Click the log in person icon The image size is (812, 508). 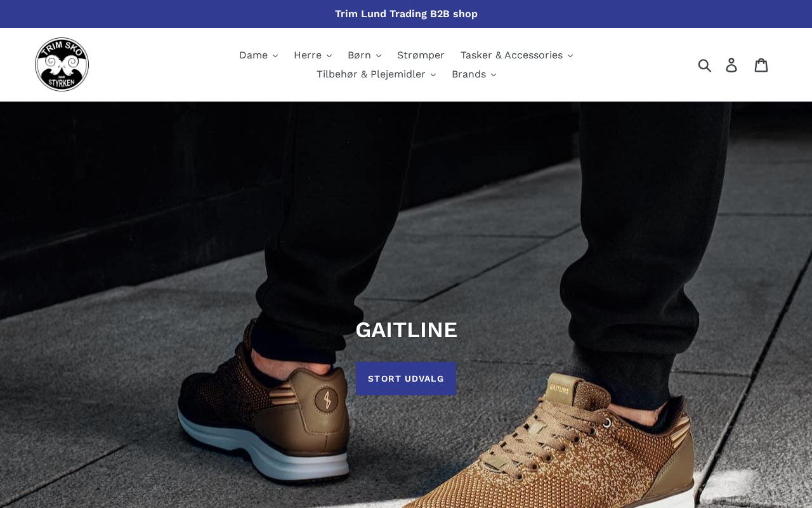(x=731, y=65)
